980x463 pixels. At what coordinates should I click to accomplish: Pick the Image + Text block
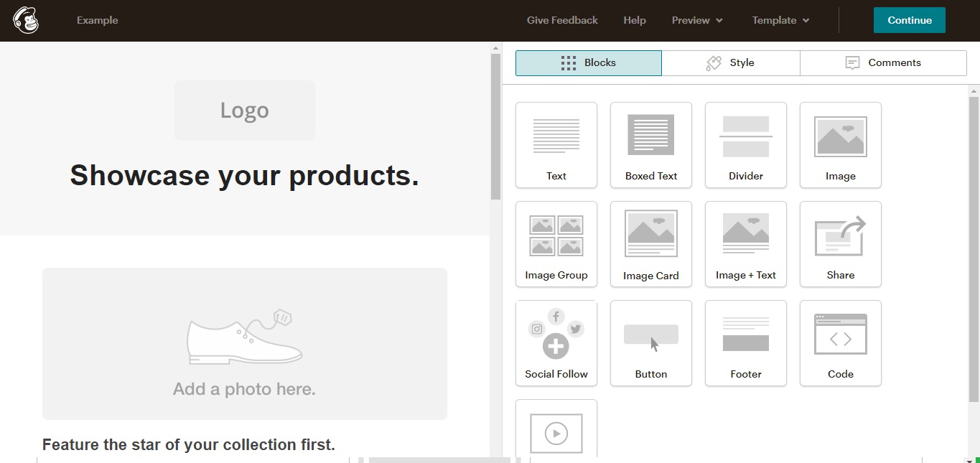point(746,243)
